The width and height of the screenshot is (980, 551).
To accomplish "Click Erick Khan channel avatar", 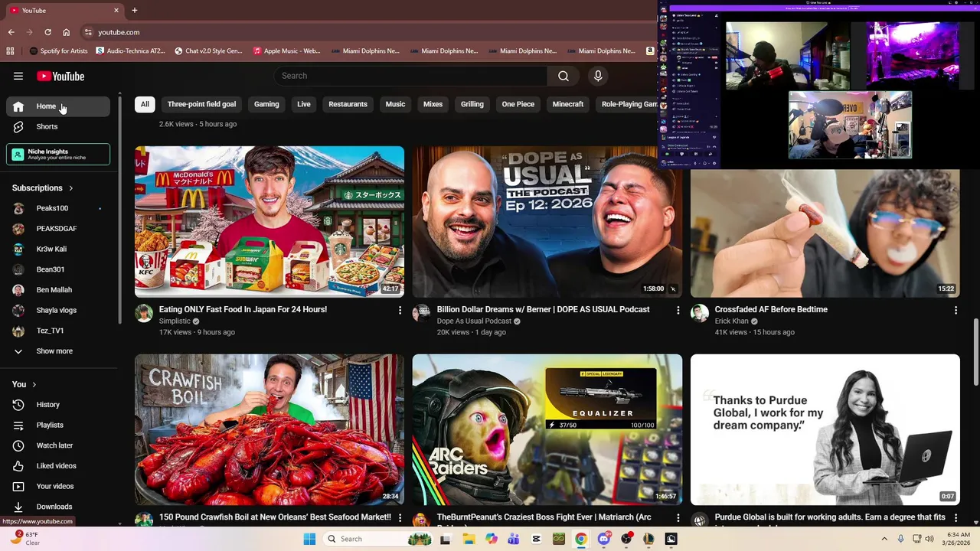I will (700, 313).
